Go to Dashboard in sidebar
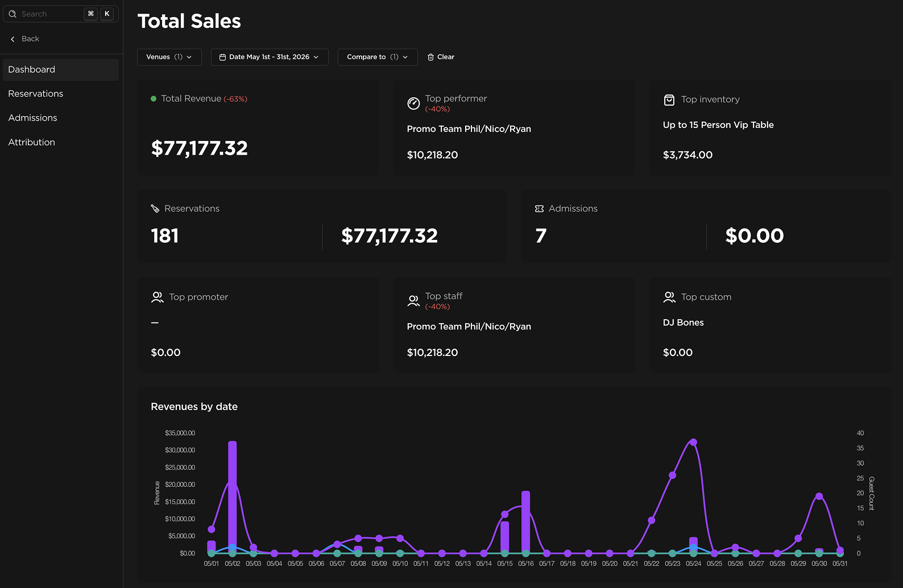Screen dimensions: 903x588 coord(60,69)
